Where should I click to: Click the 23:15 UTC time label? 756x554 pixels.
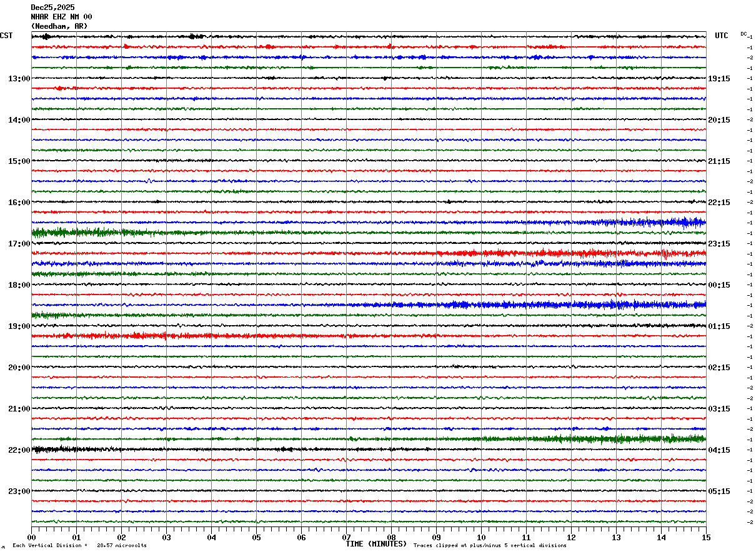[719, 244]
